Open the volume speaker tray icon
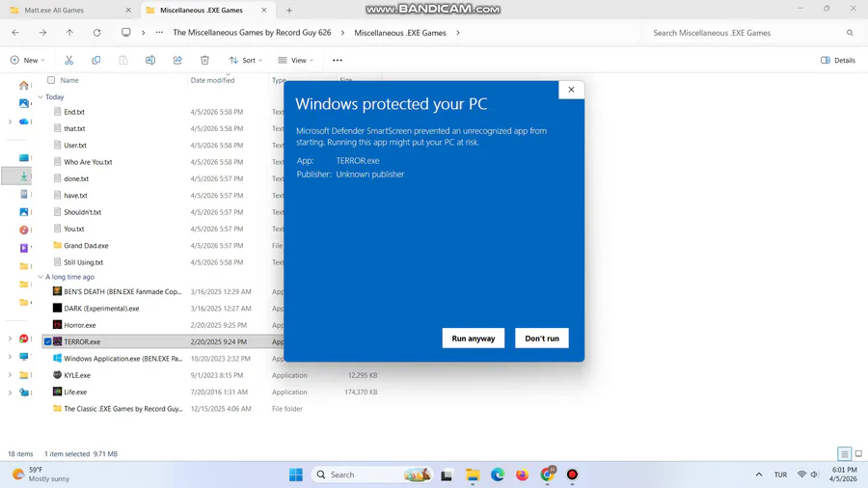This screenshot has width=868, height=488. point(814,474)
